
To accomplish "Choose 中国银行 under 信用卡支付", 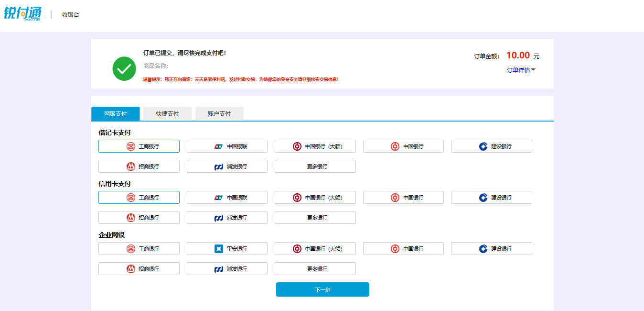I will coord(403,198).
